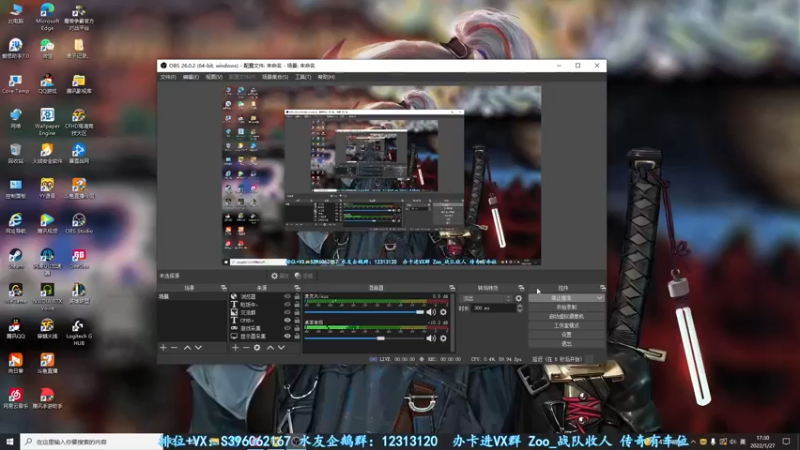The width and height of the screenshot is (800, 450).
Task: Toggle visibility of the display capture source
Action: (x=287, y=336)
